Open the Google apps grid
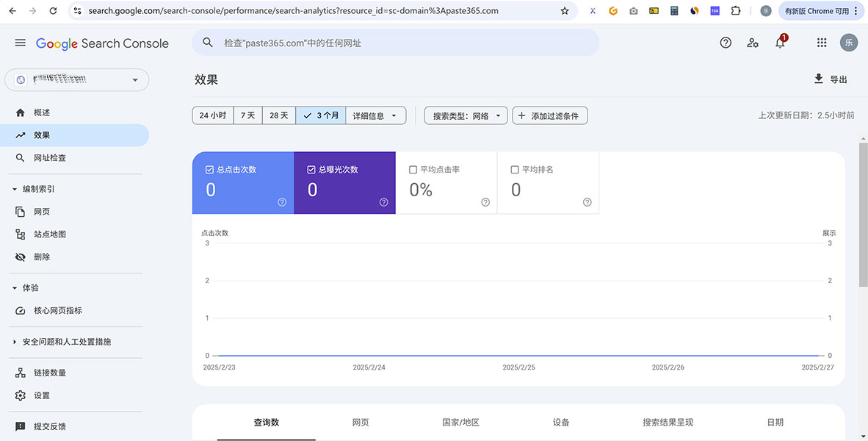 point(821,43)
